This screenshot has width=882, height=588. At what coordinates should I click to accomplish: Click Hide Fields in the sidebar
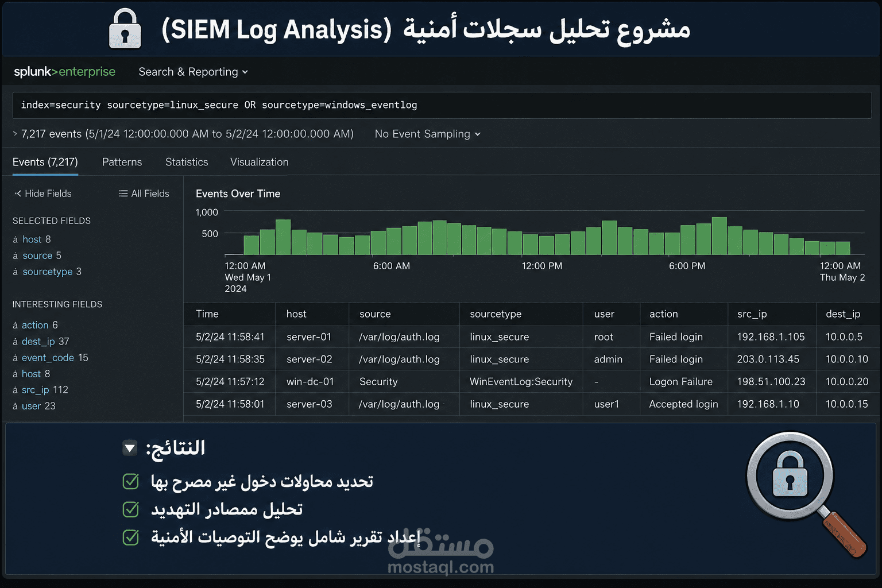(x=43, y=194)
